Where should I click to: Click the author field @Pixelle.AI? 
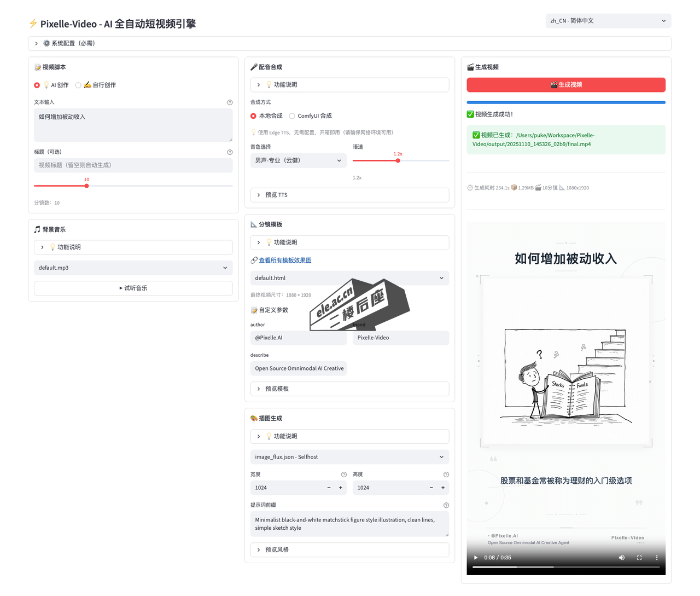tap(299, 338)
